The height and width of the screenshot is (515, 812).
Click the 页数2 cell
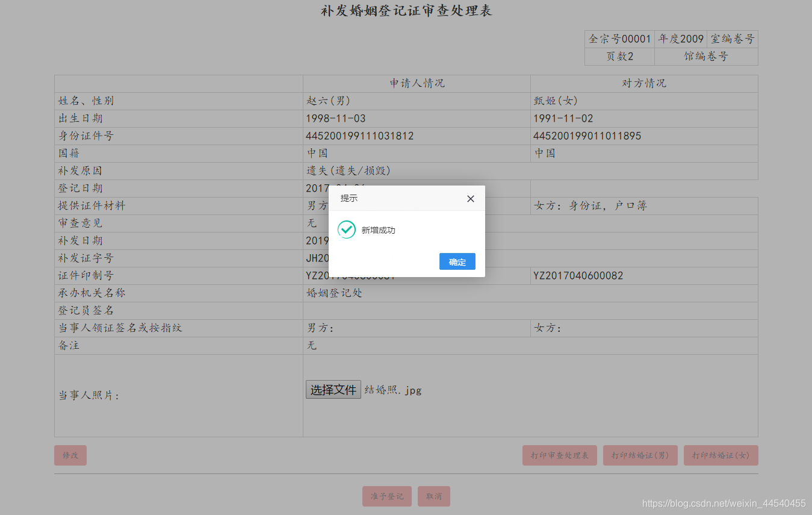click(619, 57)
